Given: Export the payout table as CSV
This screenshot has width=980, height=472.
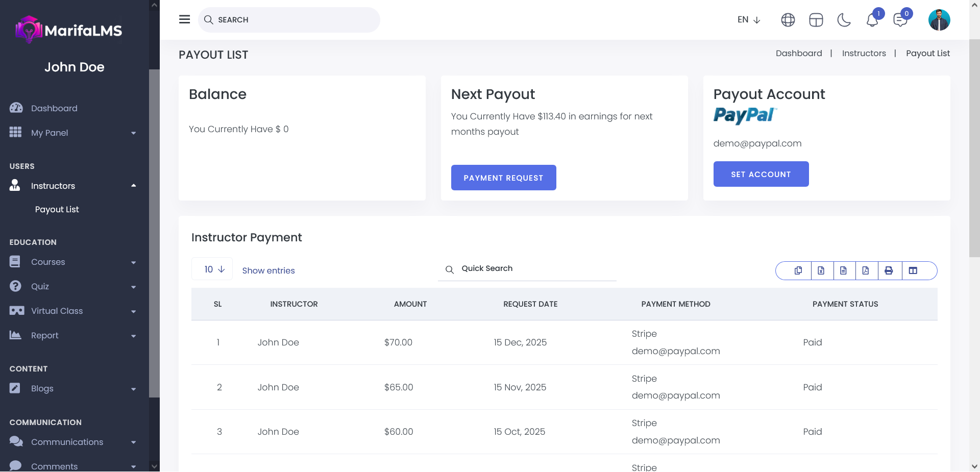Looking at the screenshot, I should tap(843, 270).
